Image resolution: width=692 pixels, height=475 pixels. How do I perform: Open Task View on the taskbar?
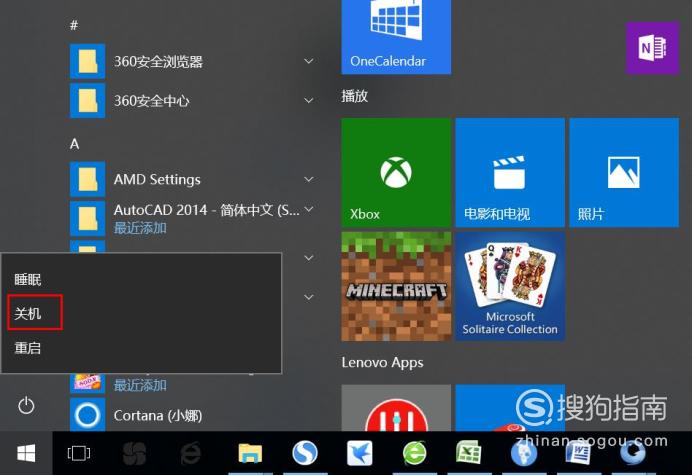(x=79, y=453)
